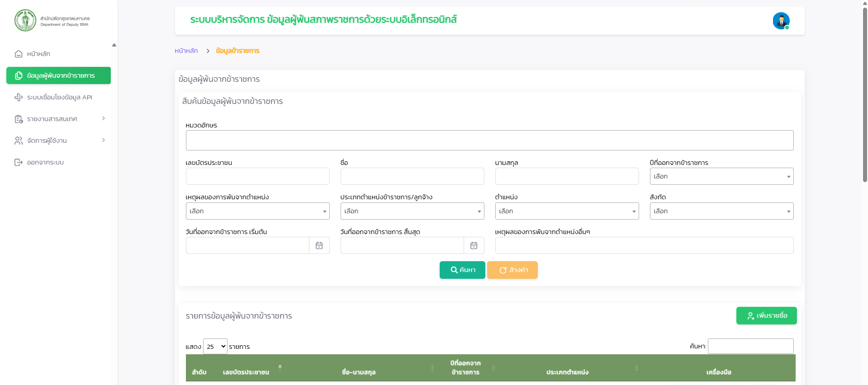Click the ชื่อ first name field
Image resolution: width=868 pixels, height=385 pixels.
(x=412, y=176)
